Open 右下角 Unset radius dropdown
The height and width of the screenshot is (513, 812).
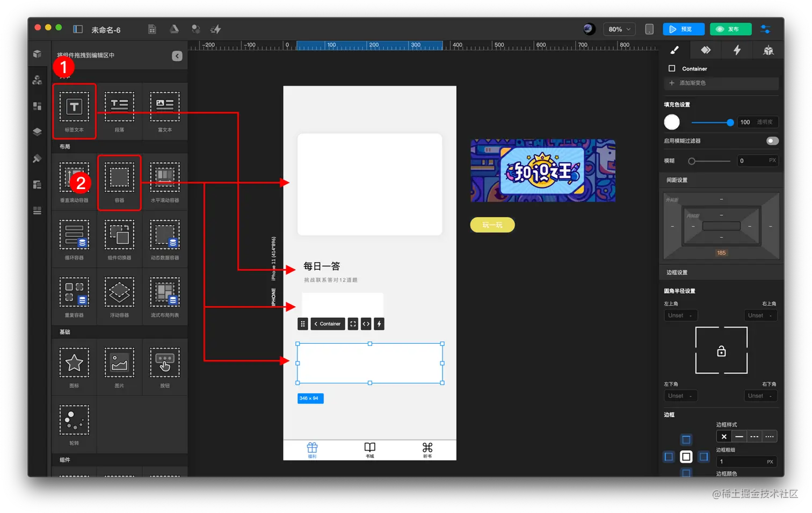(x=760, y=396)
